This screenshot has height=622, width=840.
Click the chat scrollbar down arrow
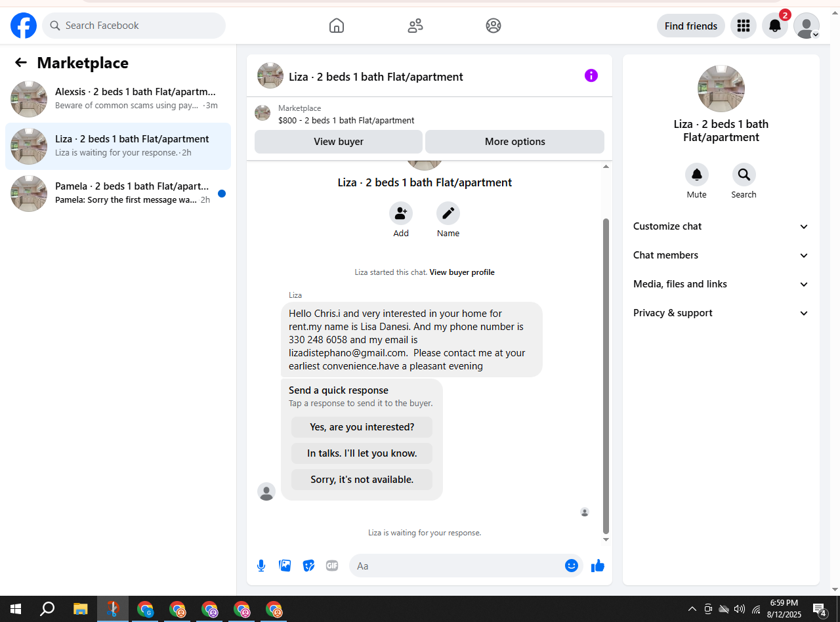click(606, 539)
